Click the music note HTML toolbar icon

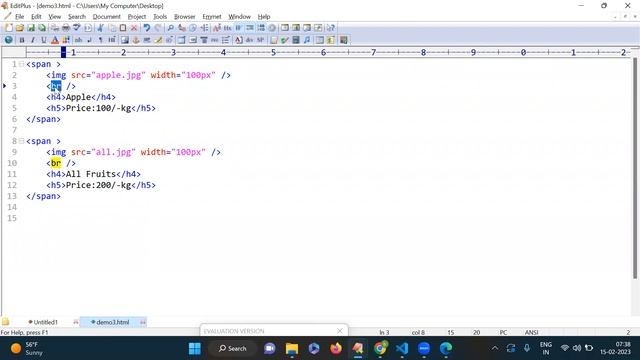click(307, 40)
